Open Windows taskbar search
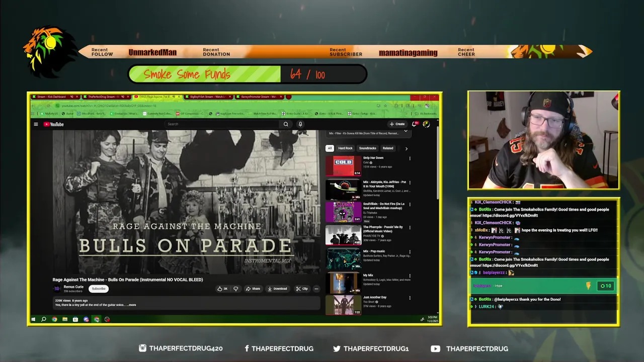644x362 pixels. pyautogui.click(x=44, y=319)
